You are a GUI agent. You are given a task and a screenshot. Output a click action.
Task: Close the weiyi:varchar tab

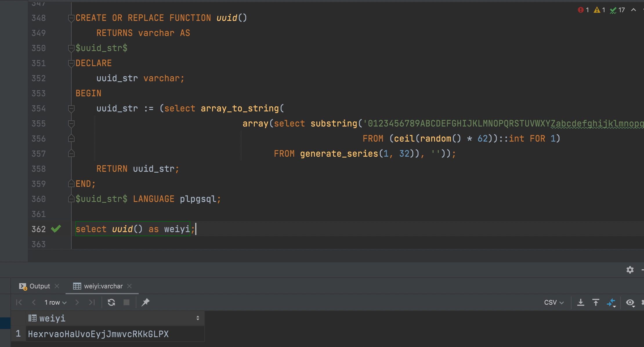point(129,286)
